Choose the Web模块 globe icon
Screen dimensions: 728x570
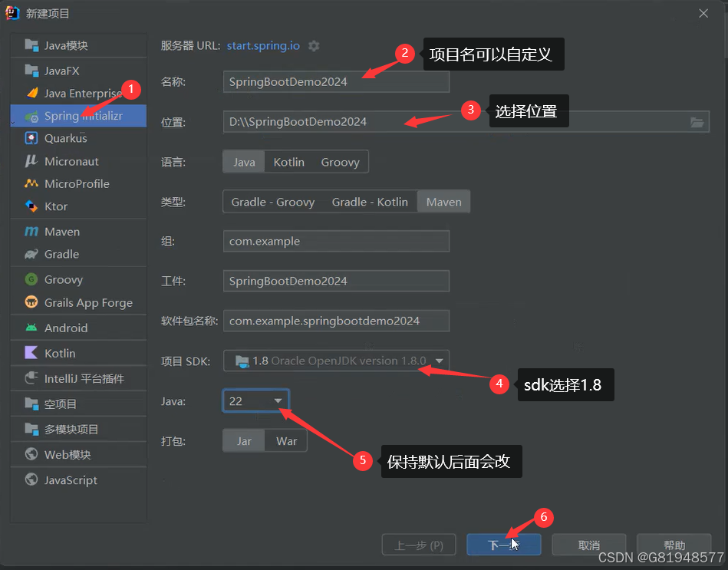click(31, 454)
